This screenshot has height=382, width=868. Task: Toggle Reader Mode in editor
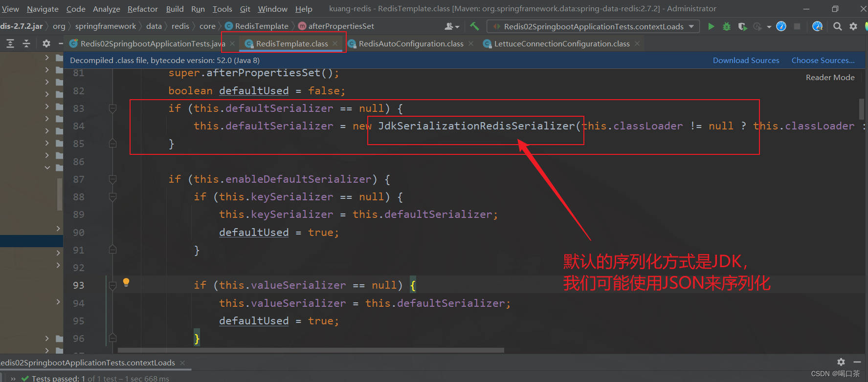pyautogui.click(x=830, y=77)
